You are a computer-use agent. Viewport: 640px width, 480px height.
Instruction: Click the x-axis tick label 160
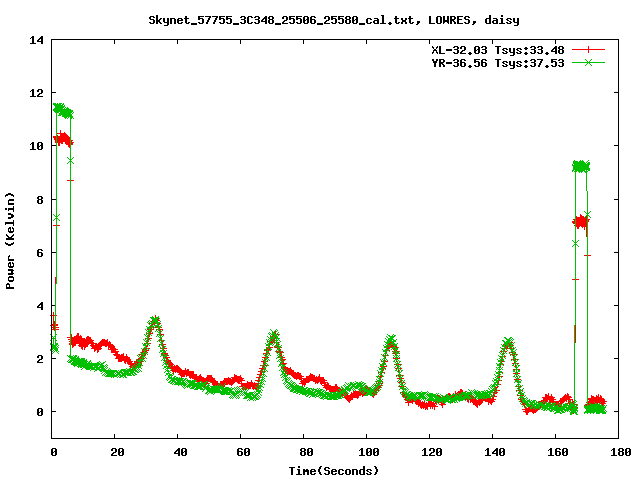point(558,452)
